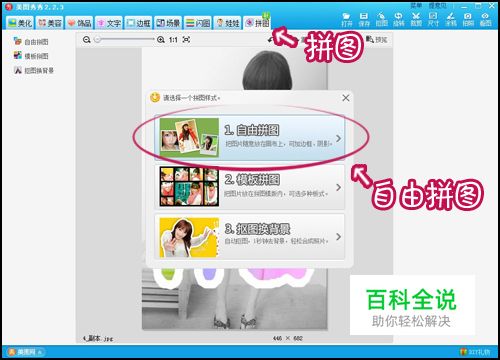Click the zoom slider handle
This screenshot has height=360, width=500.
pos(97,39)
